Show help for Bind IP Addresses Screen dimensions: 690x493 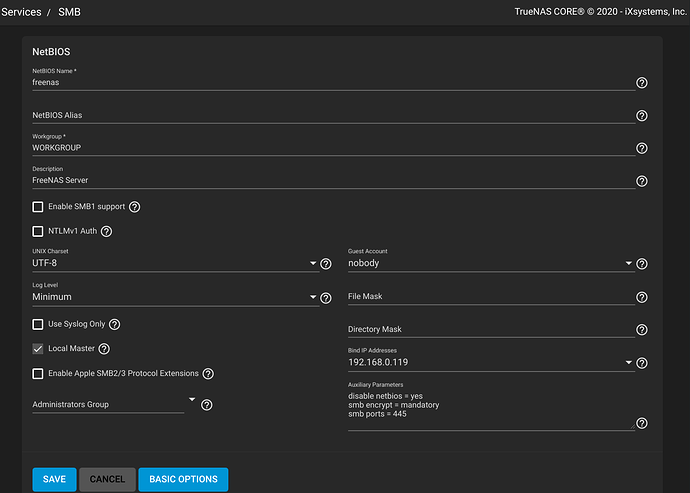642,363
